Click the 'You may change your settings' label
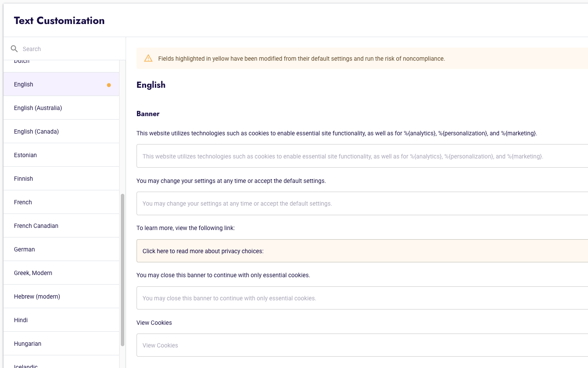 (x=231, y=181)
